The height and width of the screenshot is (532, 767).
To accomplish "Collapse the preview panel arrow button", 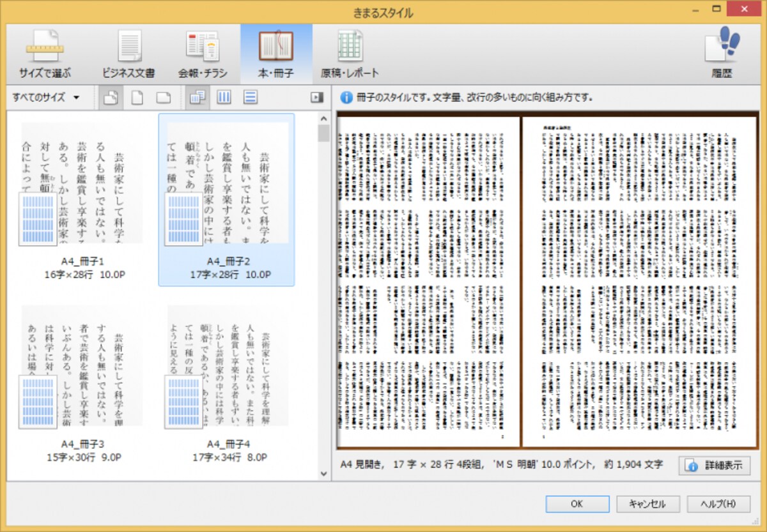I will point(316,98).
